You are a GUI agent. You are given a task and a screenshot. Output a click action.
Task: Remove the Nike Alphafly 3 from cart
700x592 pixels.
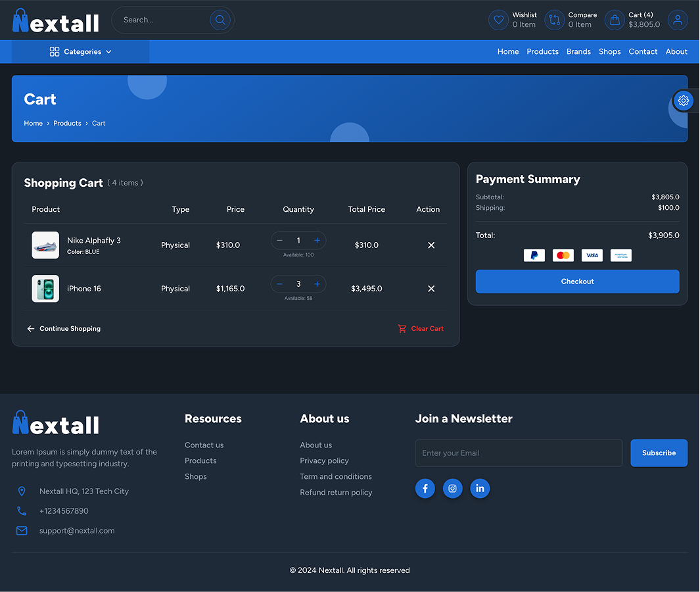click(x=431, y=245)
